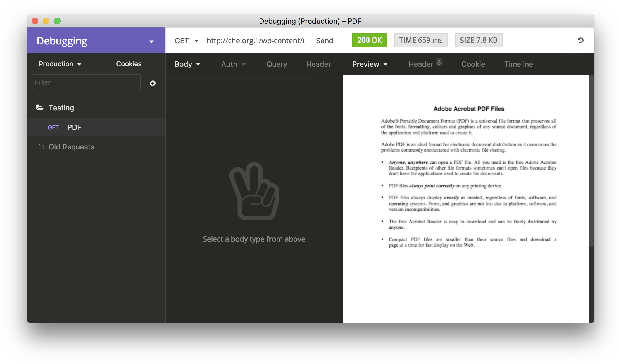Click the response size badge 7.8 KB
The image size is (621, 364).
click(x=479, y=40)
